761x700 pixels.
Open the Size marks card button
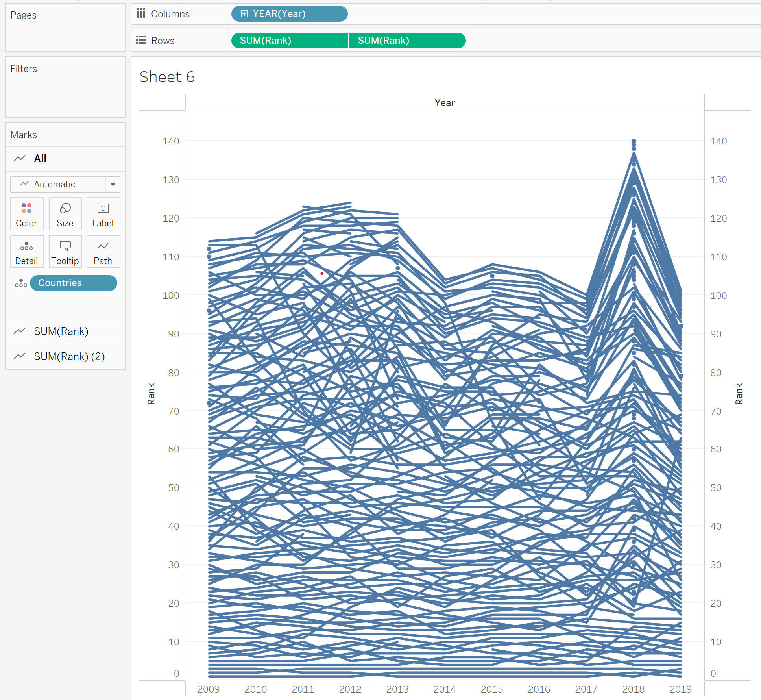pyautogui.click(x=65, y=214)
